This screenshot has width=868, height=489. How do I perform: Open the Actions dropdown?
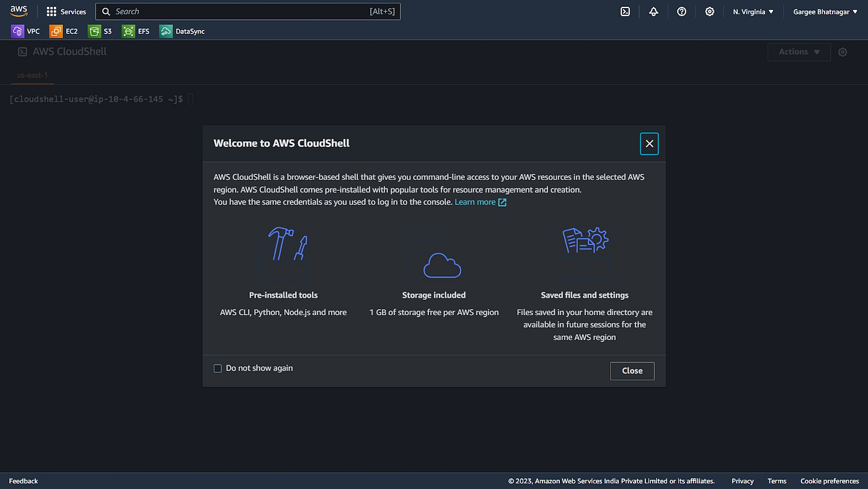[x=799, y=52]
